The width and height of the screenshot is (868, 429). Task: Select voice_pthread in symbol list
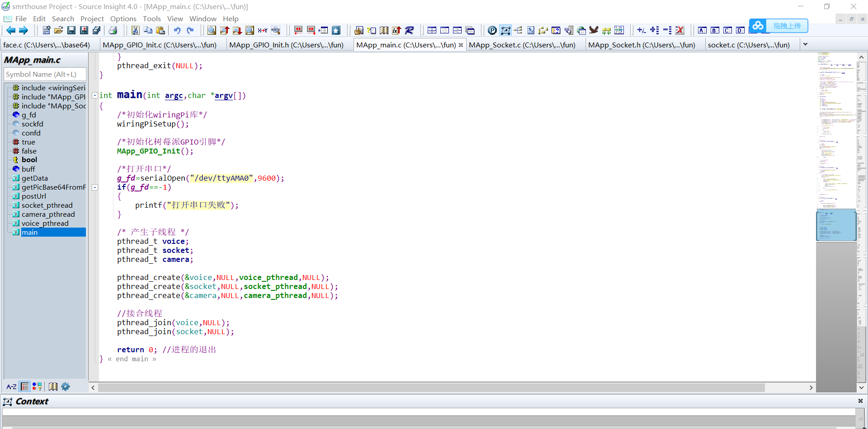point(45,223)
